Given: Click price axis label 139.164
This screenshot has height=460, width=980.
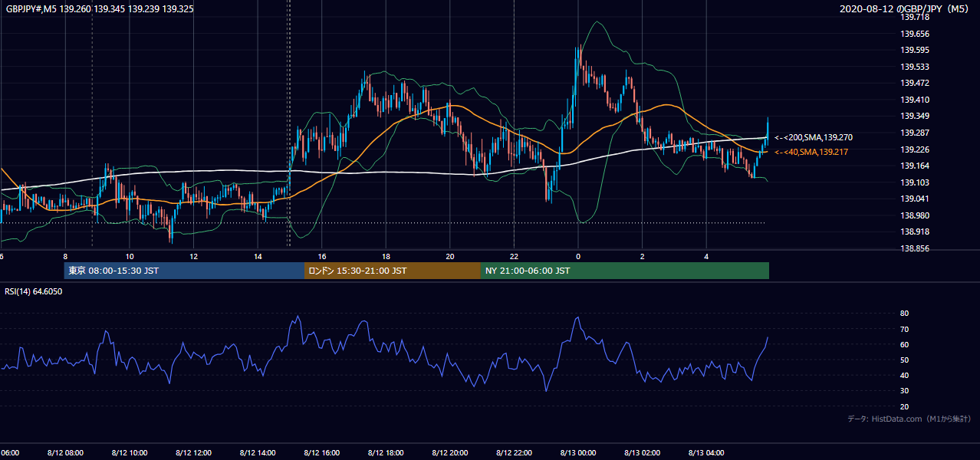Looking at the screenshot, I should [x=915, y=166].
